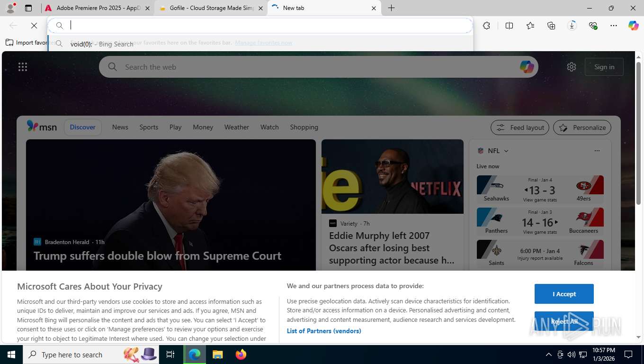The image size is (644, 364).
Task: Open the notification center icon
Action: point(628,355)
